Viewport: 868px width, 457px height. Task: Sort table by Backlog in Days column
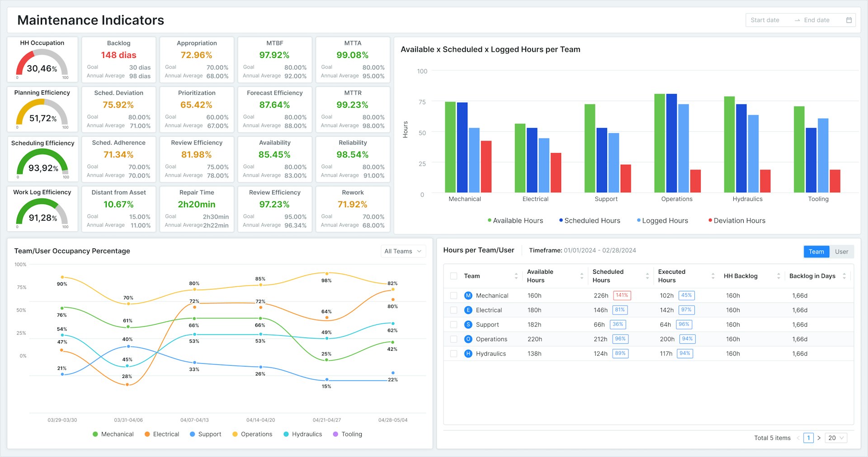pos(844,276)
